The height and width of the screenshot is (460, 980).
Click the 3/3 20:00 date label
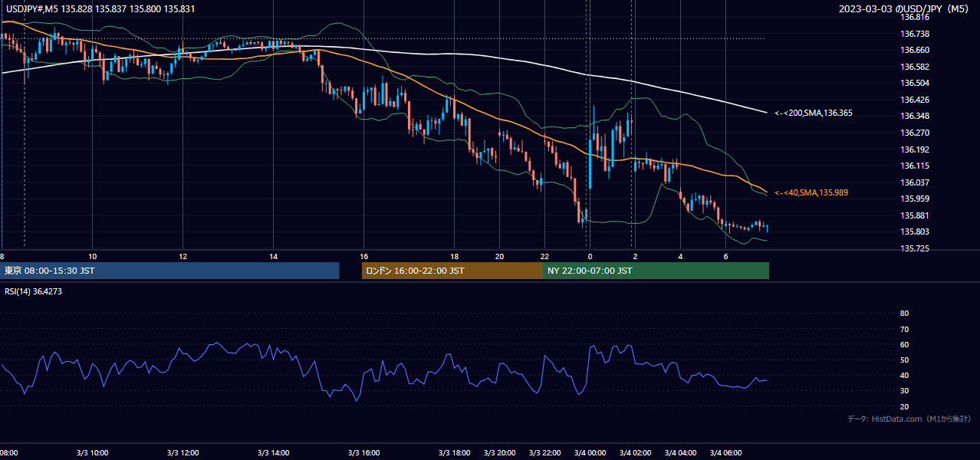click(500, 453)
